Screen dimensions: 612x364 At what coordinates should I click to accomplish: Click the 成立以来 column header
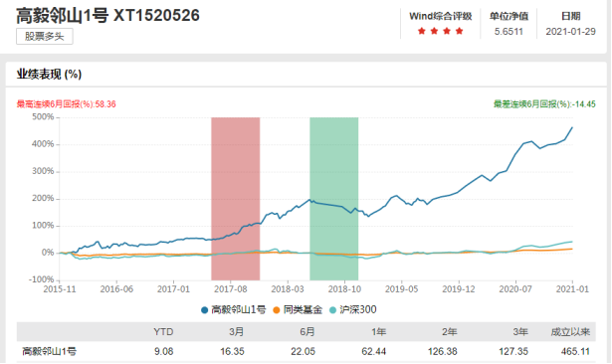click(x=570, y=332)
